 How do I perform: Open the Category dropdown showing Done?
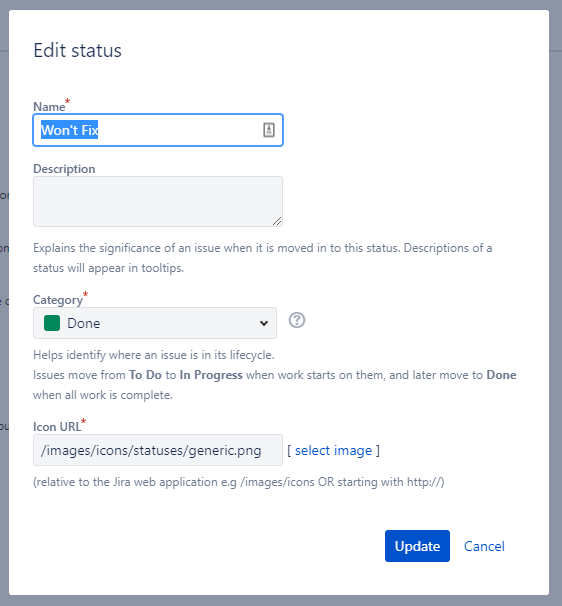coord(155,323)
